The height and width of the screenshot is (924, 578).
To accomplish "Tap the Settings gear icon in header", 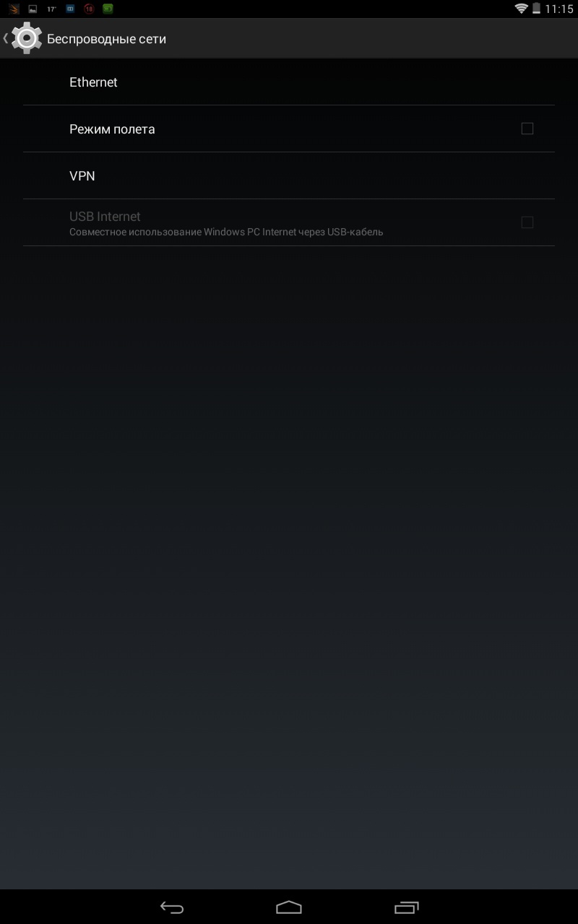I will [27, 38].
